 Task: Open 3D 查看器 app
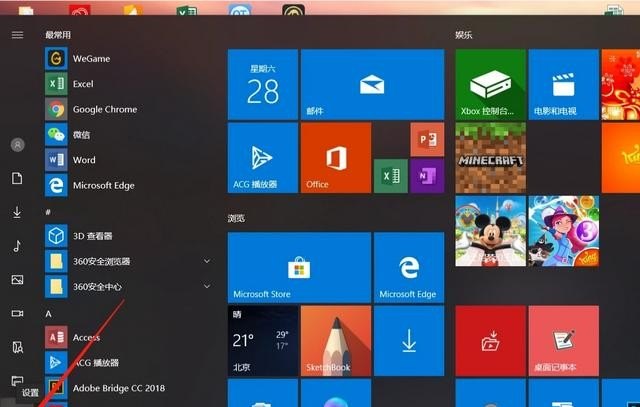coord(129,236)
